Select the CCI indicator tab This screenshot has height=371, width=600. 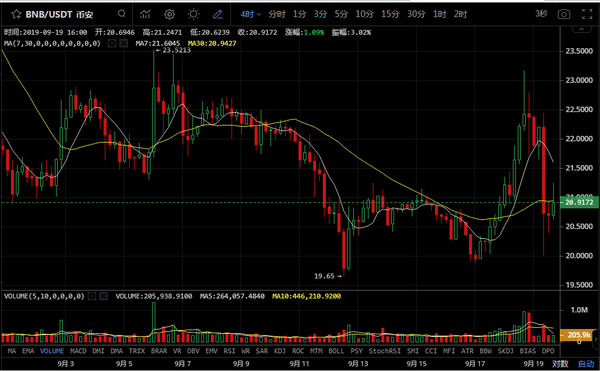(x=431, y=351)
